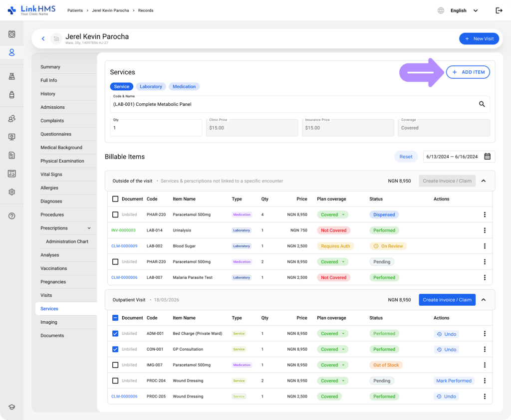511x420 pixels.
Task: Open Covered dropdown for PROC-204 Wound Dressing
Action: [333, 381]
